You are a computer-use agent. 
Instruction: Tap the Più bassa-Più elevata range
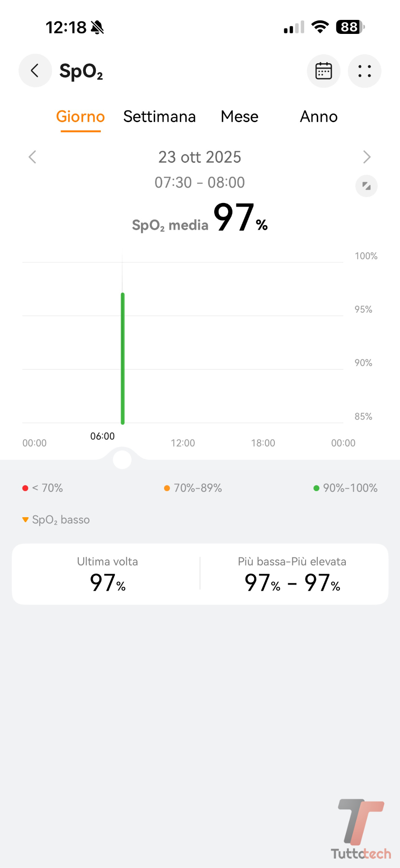click(292, 582)
